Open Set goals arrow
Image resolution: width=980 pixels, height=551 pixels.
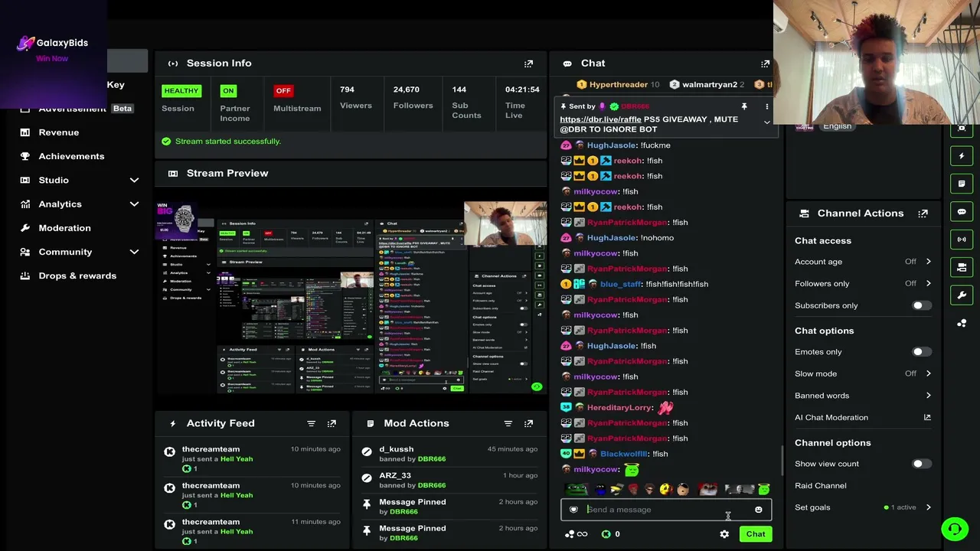(928, 507)
